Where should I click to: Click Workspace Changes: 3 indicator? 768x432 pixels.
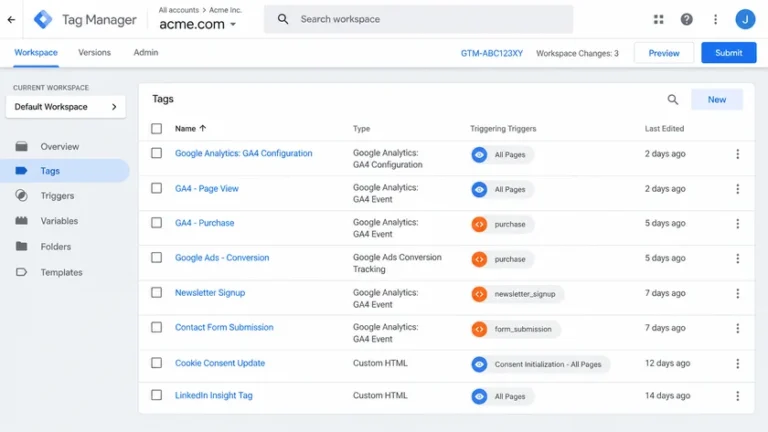point(577,53)
